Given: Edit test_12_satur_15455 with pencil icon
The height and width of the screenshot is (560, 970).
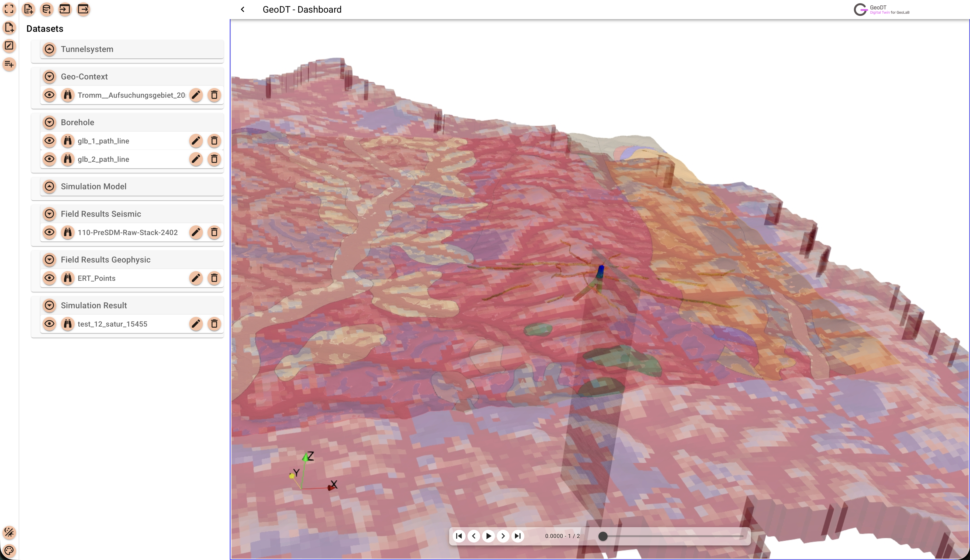Looking at the screenshot, I should point(196,324).
